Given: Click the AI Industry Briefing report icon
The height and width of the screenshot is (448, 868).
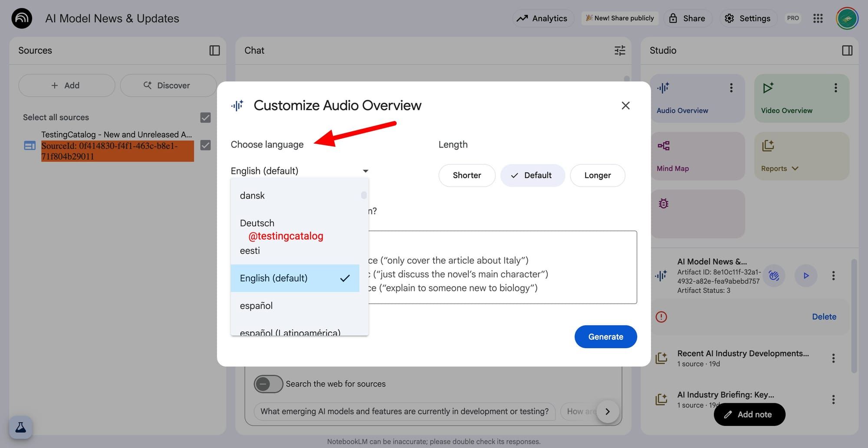Looking at the screenshot, I should click(661, 399).
